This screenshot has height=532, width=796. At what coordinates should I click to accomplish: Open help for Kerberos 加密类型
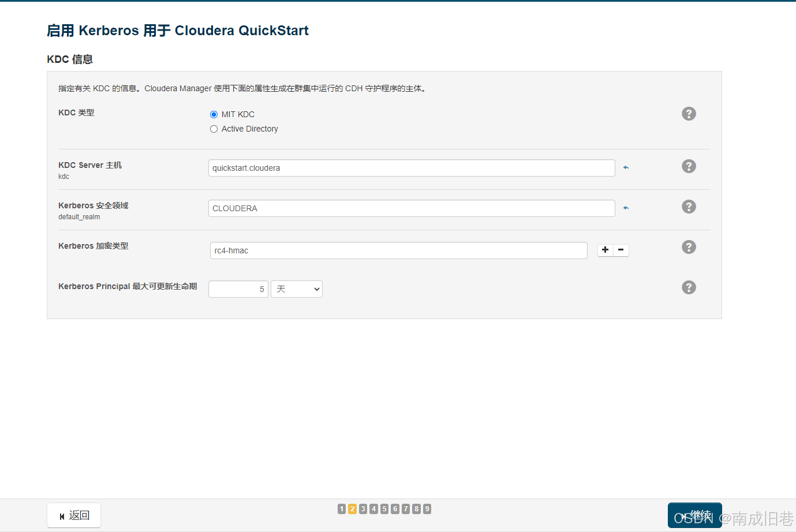tap(689, 247)
